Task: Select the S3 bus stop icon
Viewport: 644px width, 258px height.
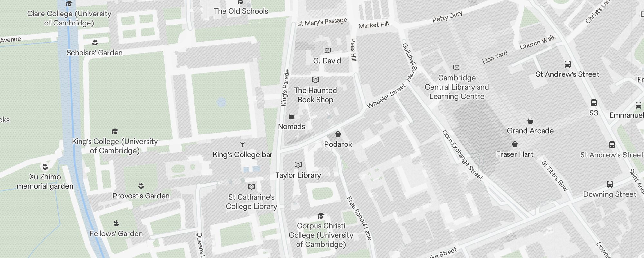Action: click(x=594, y=103)
